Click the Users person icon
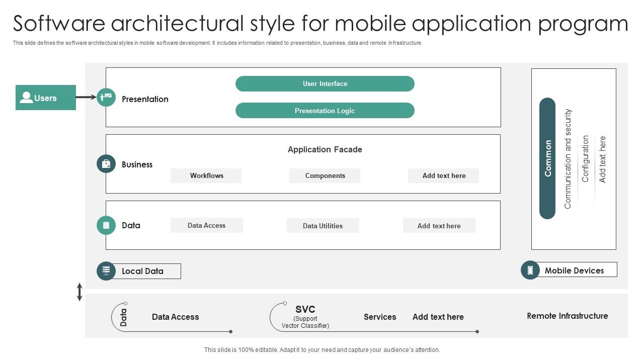644x362 pixels. point(26,98)
